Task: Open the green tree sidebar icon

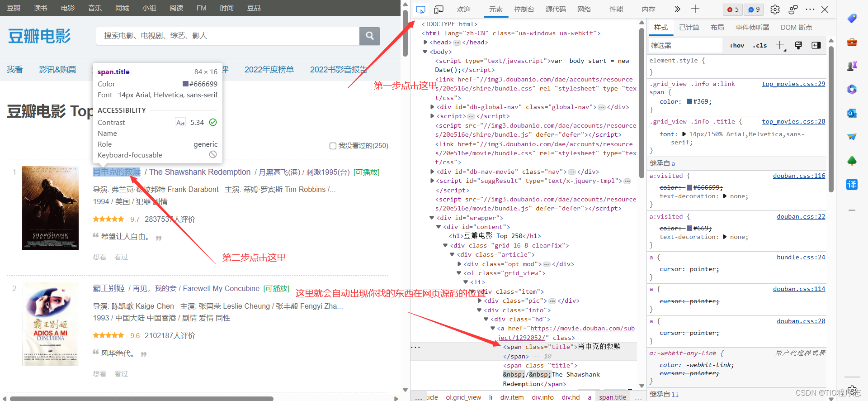Action: coord(852,161)
